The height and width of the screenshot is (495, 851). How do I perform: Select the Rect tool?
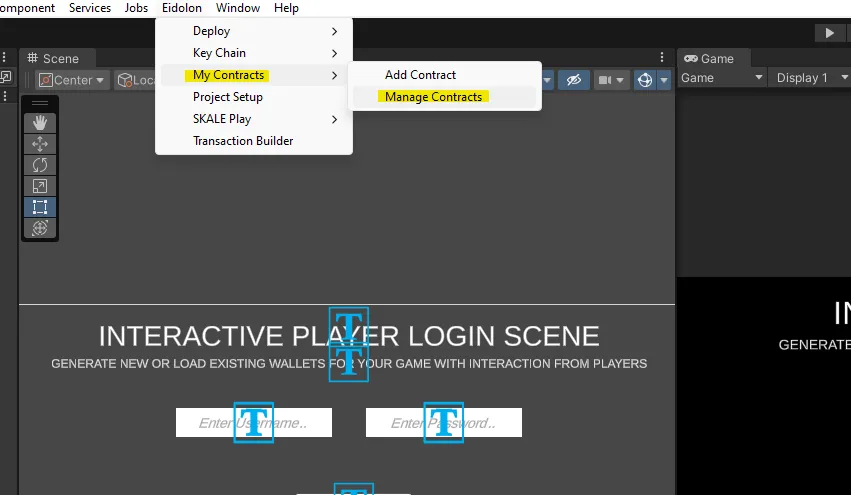[x=40, y=207]
